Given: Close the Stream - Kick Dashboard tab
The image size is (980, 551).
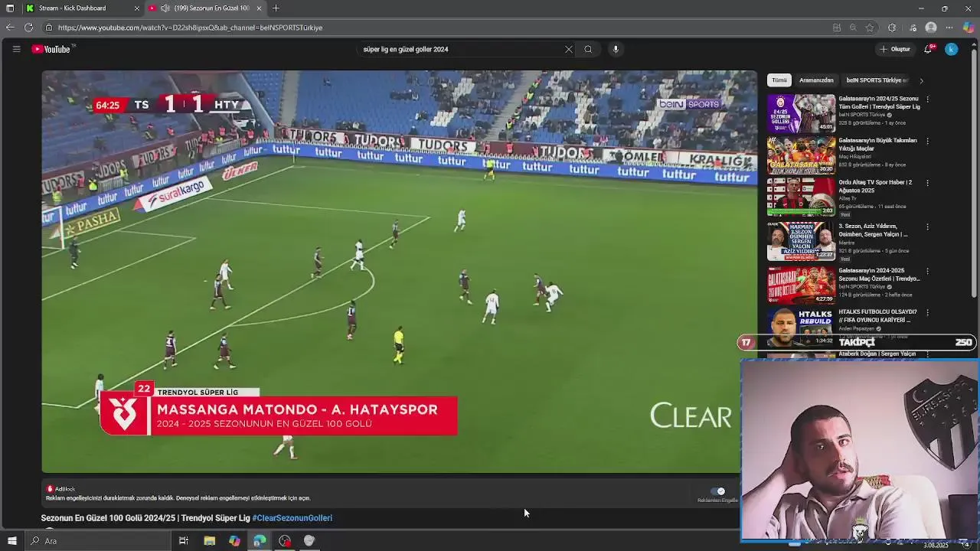Looking at the screenshot, I should click(x=137, y=8).
